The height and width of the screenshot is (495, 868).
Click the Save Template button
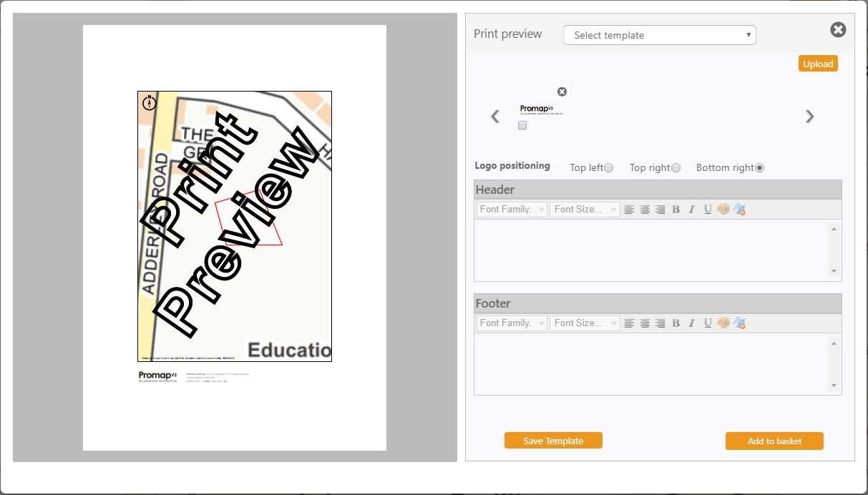553,441
